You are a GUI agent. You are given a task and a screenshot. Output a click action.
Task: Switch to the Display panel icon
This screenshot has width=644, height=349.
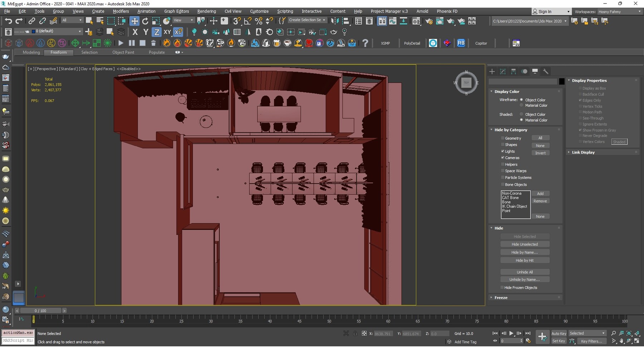pos(535,72)
